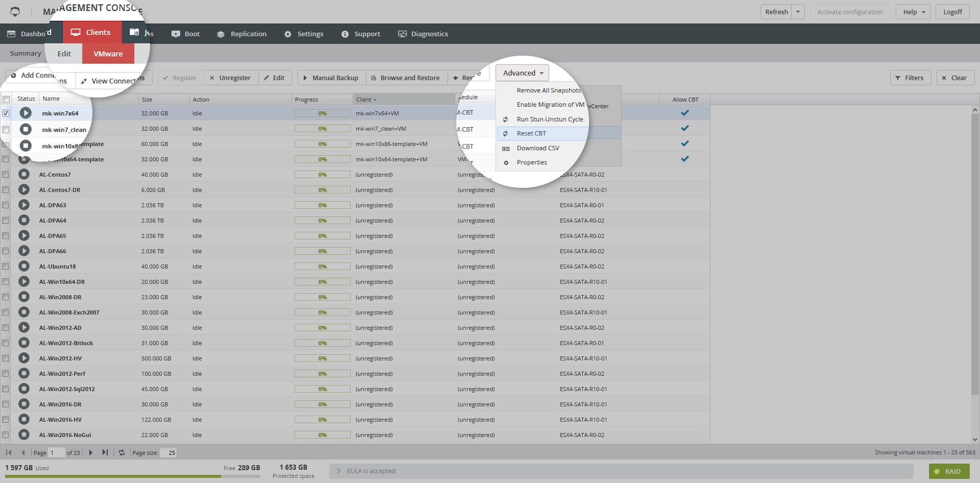Choose Download CSV from the menu
This screenshot has height=483, width=980.
point(538,148)
